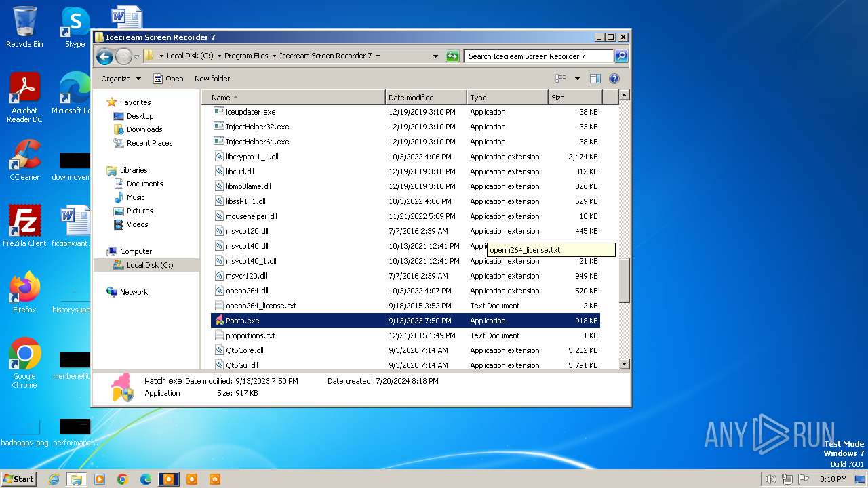Click Windows Explorer taskbar button
Image resolution: width=868 pixels, height=488 pixels.
coord(76,479)
